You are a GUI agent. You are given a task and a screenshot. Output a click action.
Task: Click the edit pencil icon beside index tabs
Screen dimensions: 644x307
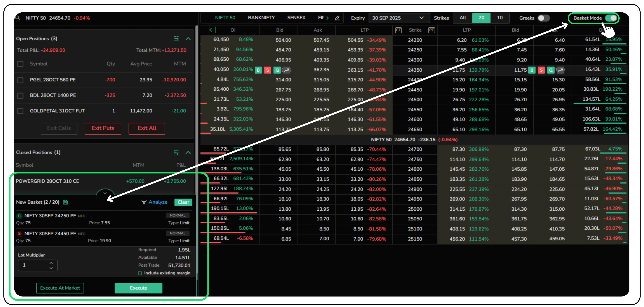[x=337, y=18]
